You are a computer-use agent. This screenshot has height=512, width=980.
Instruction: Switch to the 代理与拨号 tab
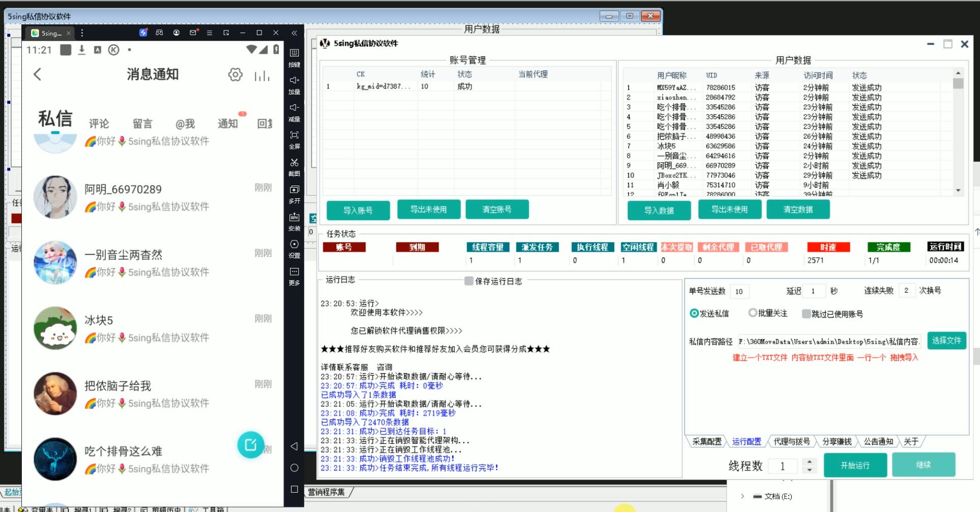[x=791, y=441]
